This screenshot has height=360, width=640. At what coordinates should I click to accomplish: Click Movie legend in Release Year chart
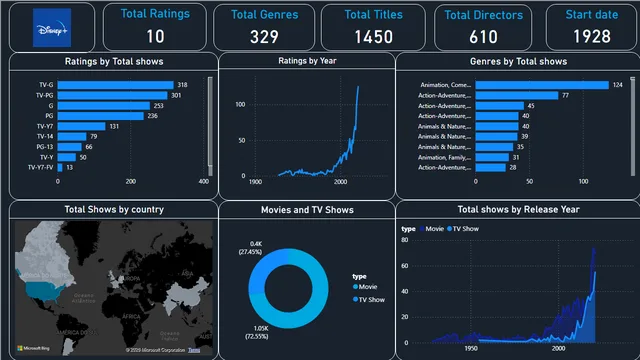[431, 229]
